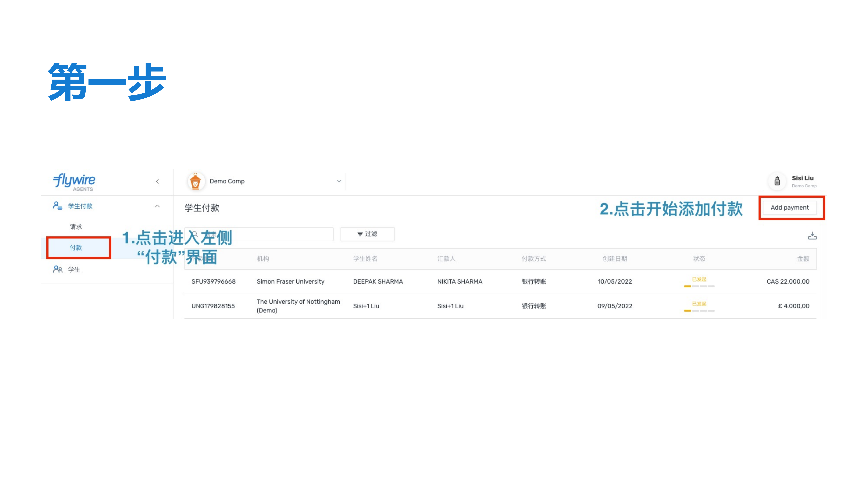Select the 请求 menu item
The height and width of the screenshot is (488, 868).
coord(76,226)
